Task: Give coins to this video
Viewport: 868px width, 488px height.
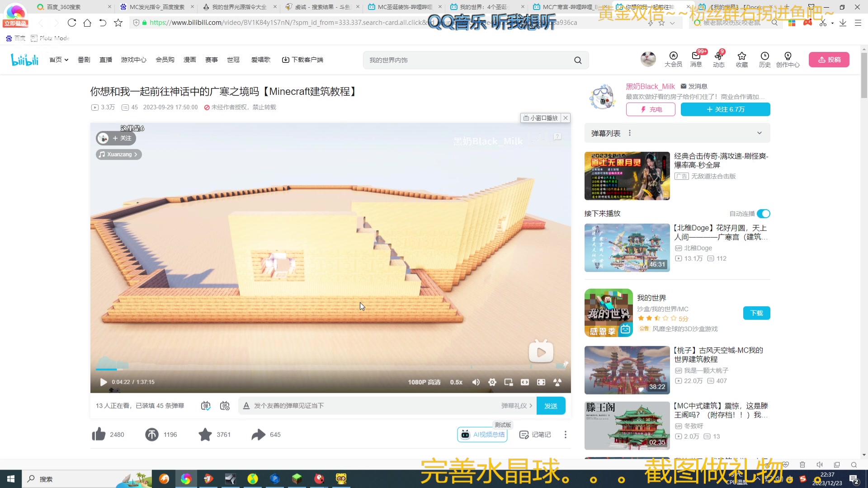Action: pyautogui.click(x=152, y=435)
